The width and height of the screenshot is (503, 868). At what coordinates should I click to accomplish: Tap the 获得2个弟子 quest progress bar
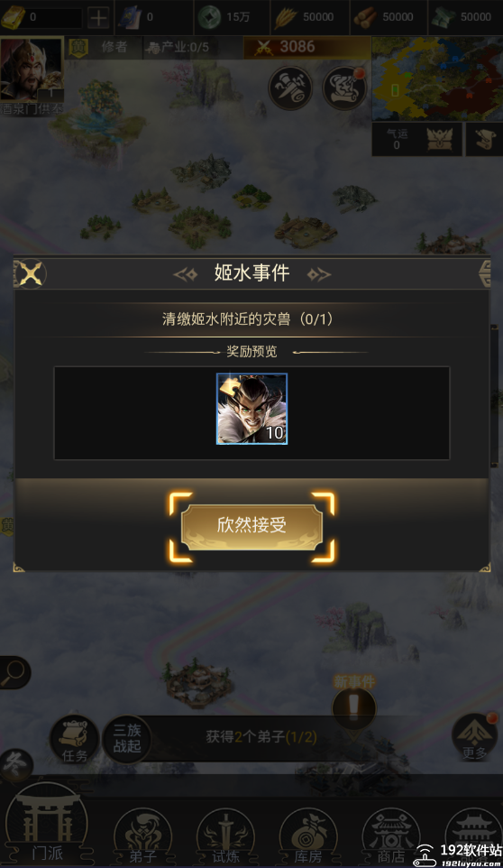261,737
